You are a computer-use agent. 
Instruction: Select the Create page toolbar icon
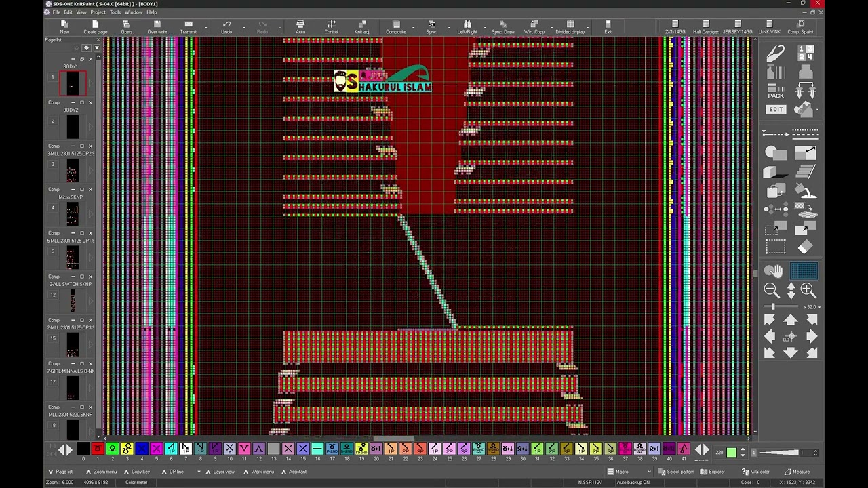point(95,27)
